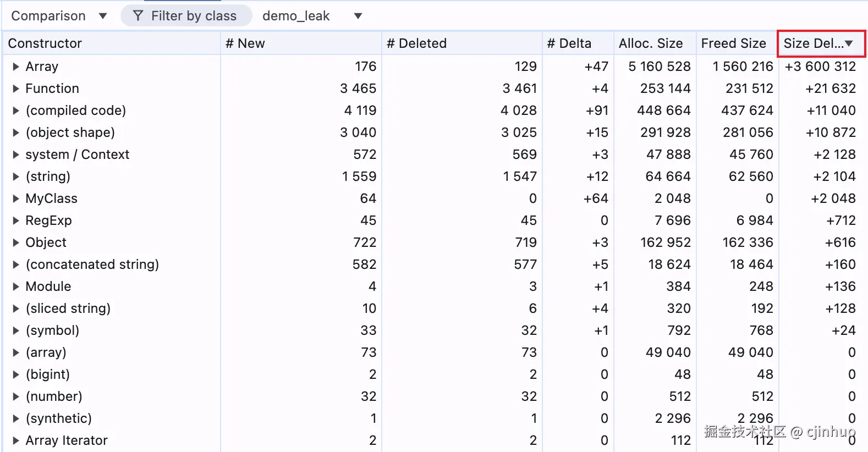Viewport: 868px width, 452px height.
Task: Expand the (synthetic) row
Action: [x=15, y=418]
